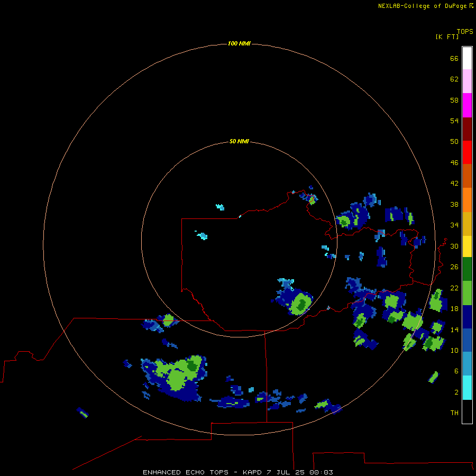Pick the cyan legend swatch
This screenshot has height=476, width=476.
467,388
